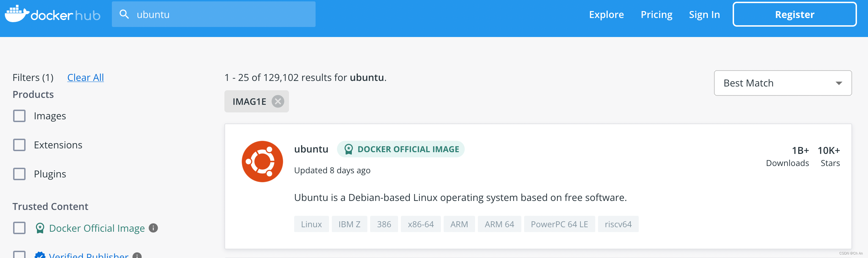The width and height of the screenshot is (868, 258).
Task: Select the ARM 64 architecture tag
Action: (x=499, y=224)
